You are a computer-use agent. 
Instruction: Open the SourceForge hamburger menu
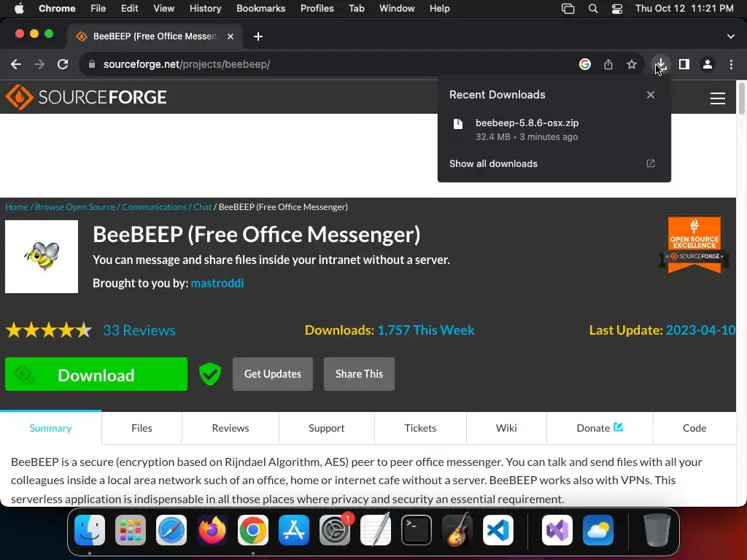(x=718, y=98)
